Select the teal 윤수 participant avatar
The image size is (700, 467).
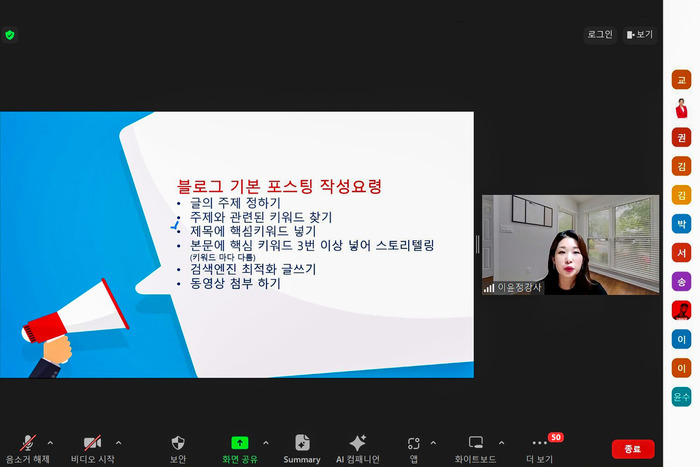[x=681, y=397]
